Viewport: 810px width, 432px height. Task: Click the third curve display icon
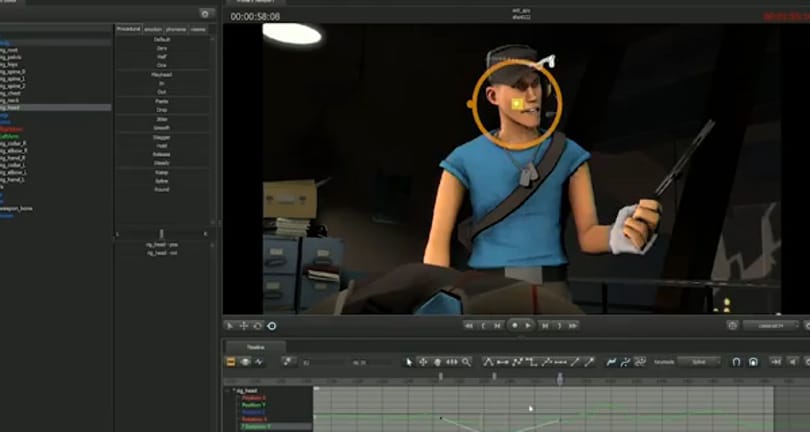point(640,362)
